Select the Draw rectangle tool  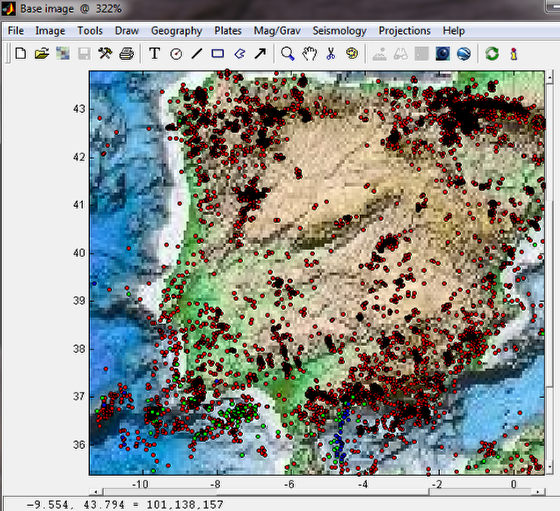(218, 54)
